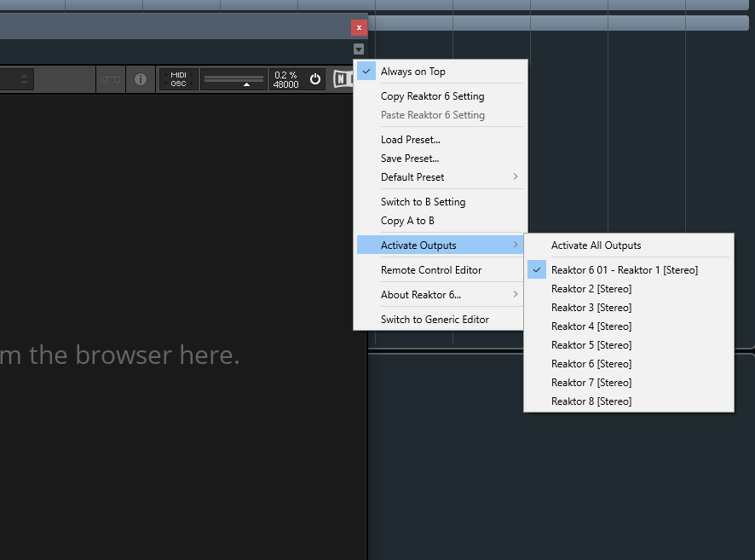This screenshot has height=560, width=755.
Task: Select Switch to Generic Editor
Action: tap(440, 320)
